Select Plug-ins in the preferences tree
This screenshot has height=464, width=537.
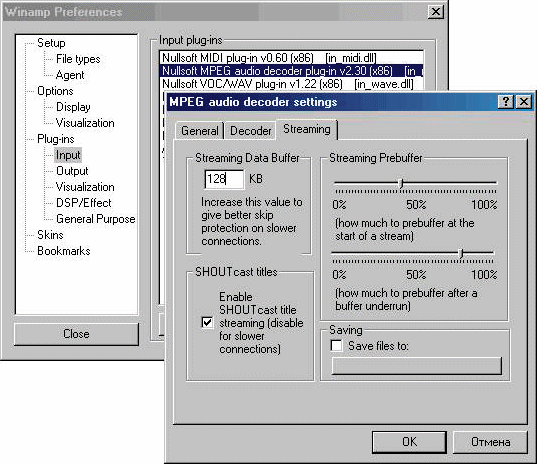[x=55, y=139]
